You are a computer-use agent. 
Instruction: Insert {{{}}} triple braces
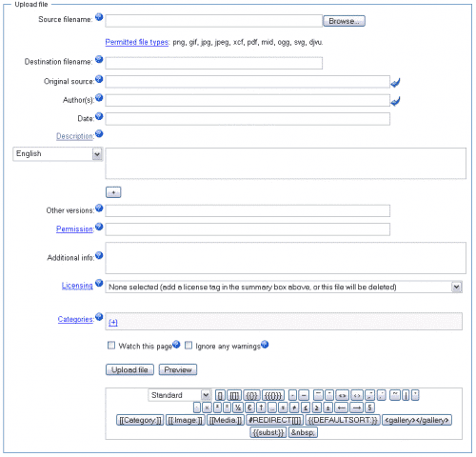point(273,395)
